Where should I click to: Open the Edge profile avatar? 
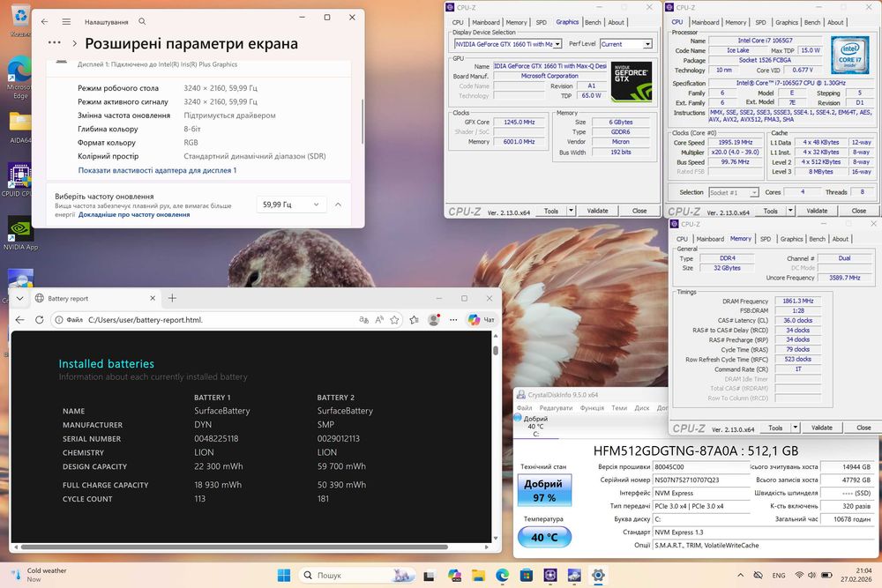(434, 320)
